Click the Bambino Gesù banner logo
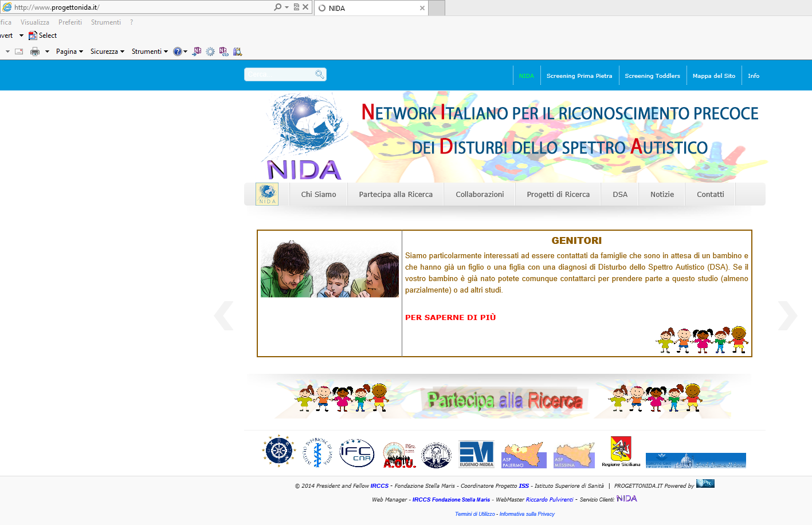 tap(696, 460)
